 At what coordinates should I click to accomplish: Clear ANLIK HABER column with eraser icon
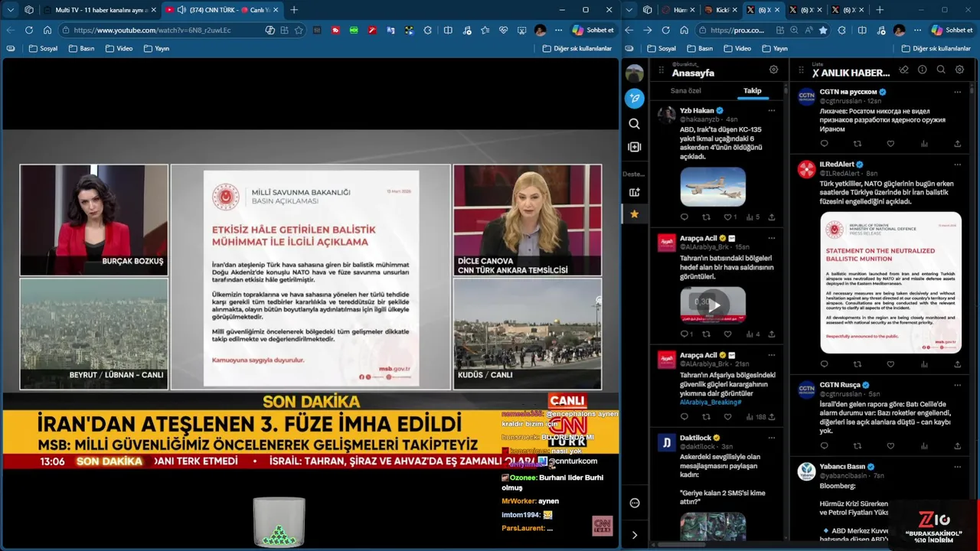coord(903,70)
